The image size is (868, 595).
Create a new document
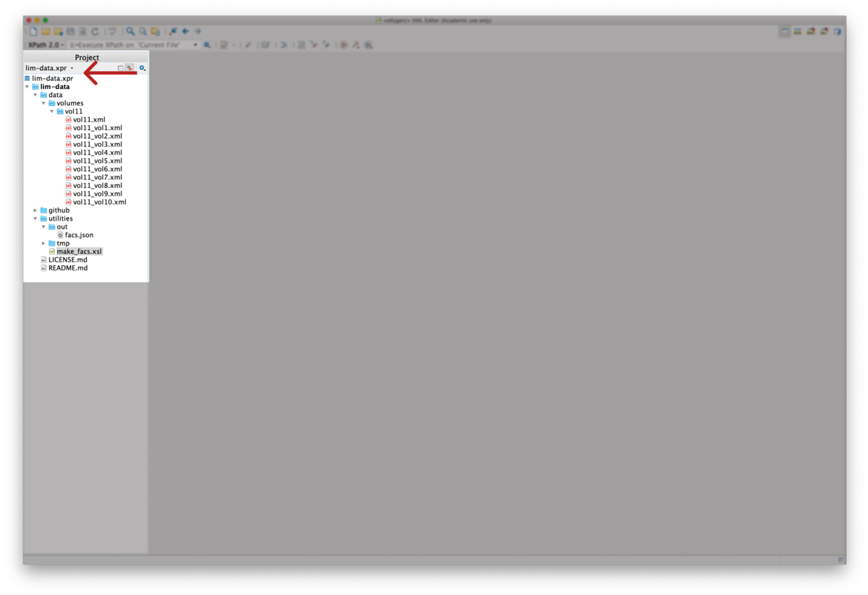pyautogui.click(x=33, y=30)
